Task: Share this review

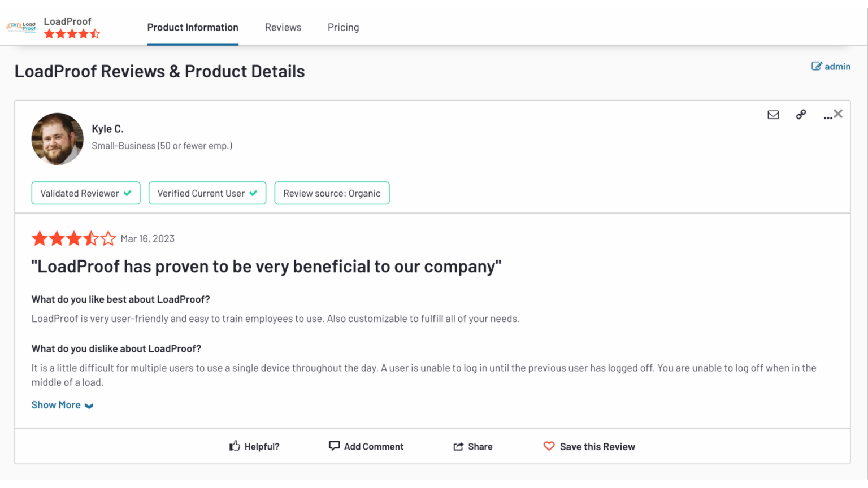Action: (x=473, y=446)
